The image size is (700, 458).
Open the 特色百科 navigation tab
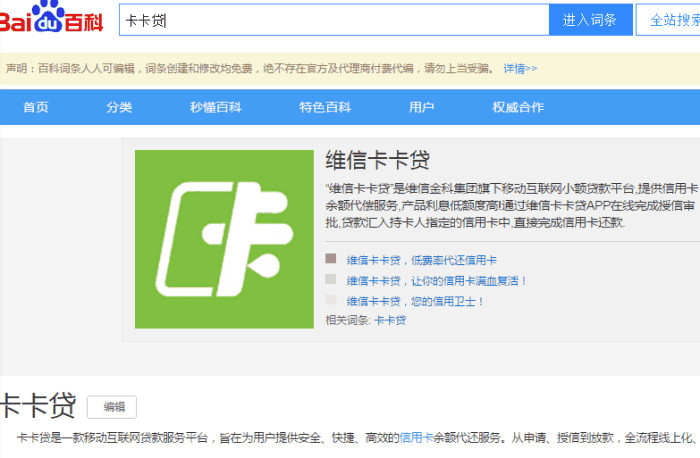[325, 107]
